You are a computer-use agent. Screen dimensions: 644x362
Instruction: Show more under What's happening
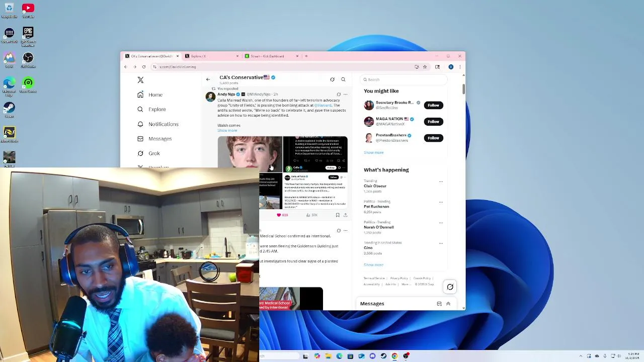click(373, 265)
